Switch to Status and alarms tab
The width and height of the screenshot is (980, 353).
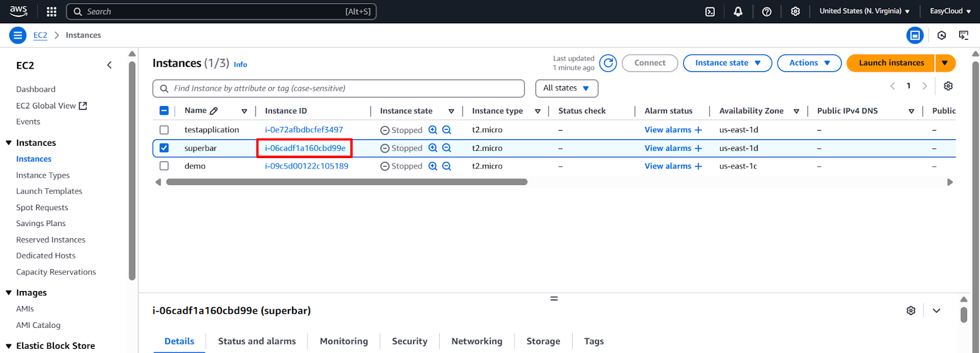[257, 341]
